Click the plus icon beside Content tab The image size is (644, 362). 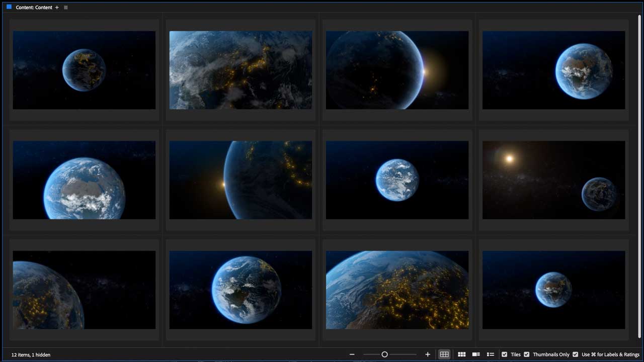[x=57, y=8]
